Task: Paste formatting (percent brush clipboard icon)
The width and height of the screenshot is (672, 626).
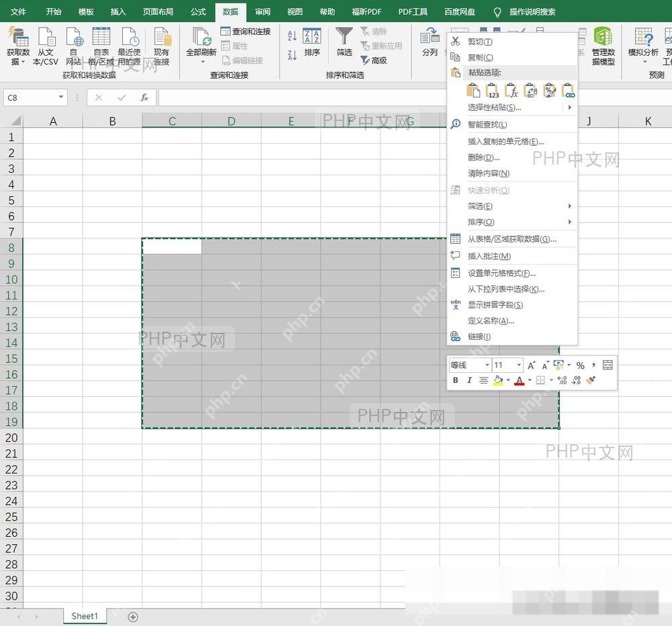Action: coord(550,90)
